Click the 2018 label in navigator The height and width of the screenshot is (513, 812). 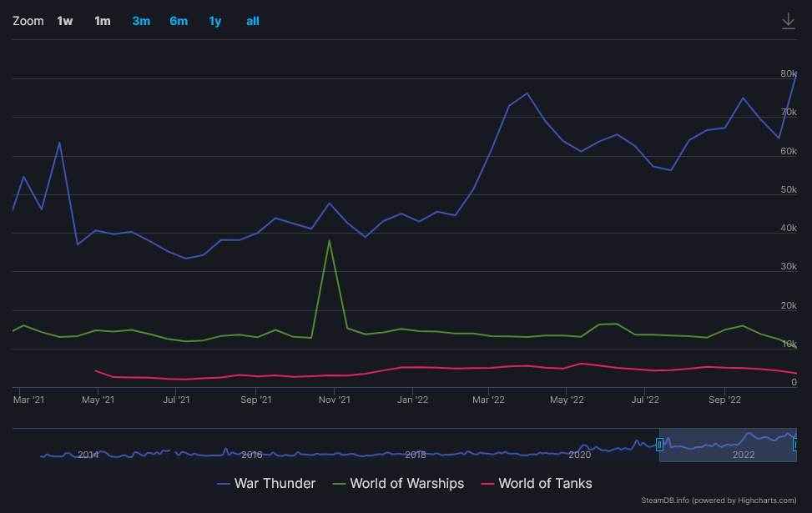[x=416, y=455]
